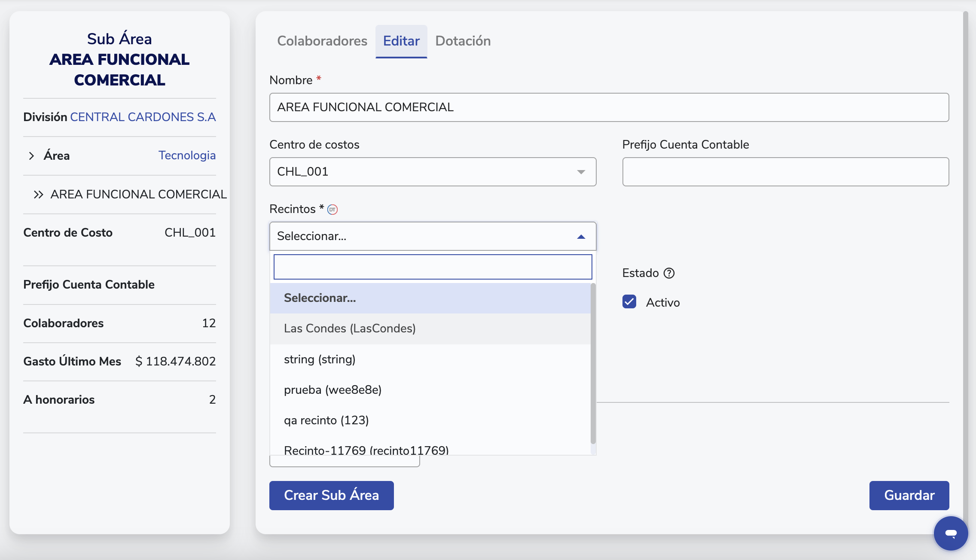Screen dimensions: 976x560
Task: Open the CENTRAL CARDONES S.A division link
Action: pyautogui.click(x=143, y=117)
